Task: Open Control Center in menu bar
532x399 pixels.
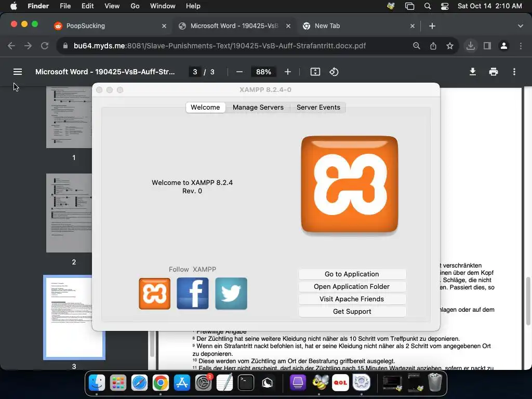Action: pos(445,6)
